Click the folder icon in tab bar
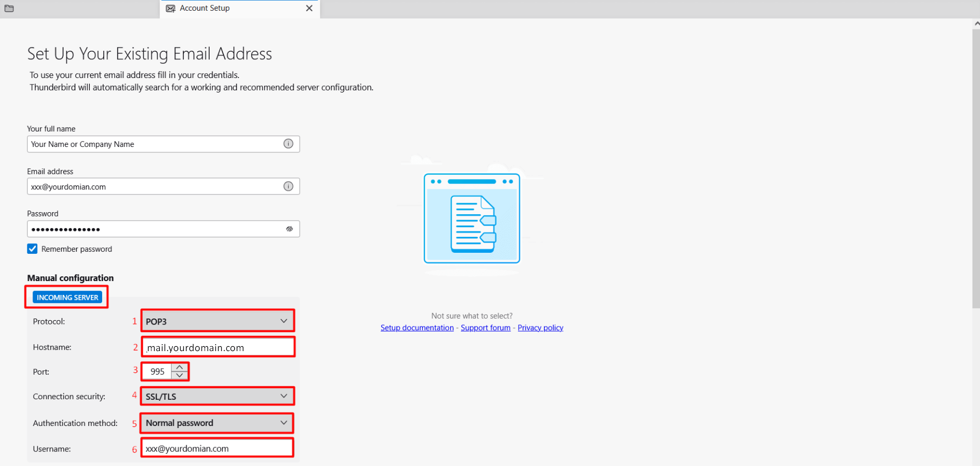 (x=9, y=9)
